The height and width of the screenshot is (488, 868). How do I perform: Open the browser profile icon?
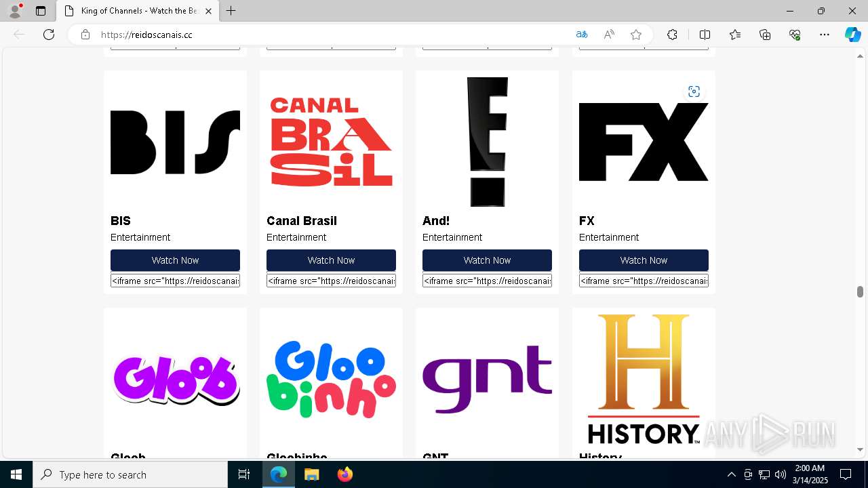(x=15, y=11)
